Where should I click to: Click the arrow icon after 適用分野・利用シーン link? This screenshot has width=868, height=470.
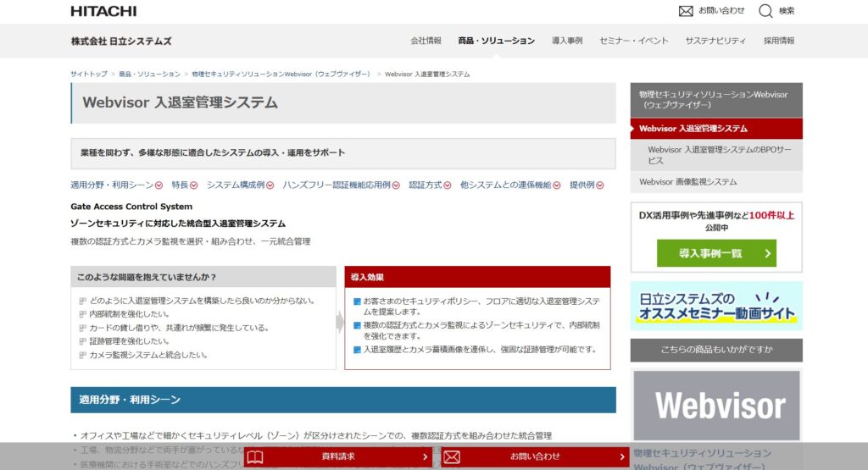click(159, 185)
